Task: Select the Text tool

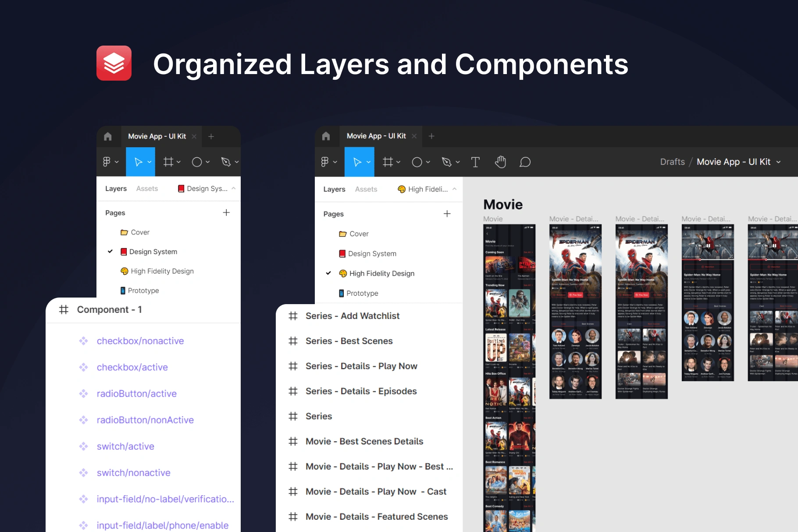Action: coord(475,162)
